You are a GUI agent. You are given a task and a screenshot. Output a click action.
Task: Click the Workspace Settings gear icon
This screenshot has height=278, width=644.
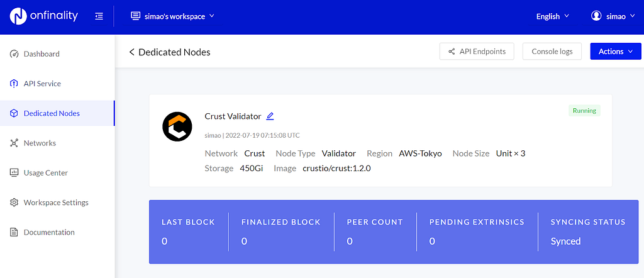(14, 203)
